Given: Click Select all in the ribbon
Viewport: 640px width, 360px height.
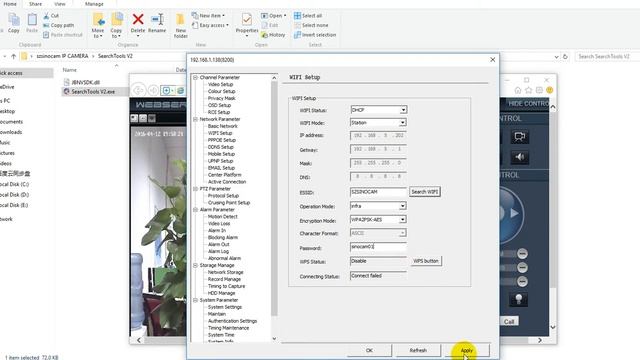Looking at the screenshot, I should pos(308,16).
